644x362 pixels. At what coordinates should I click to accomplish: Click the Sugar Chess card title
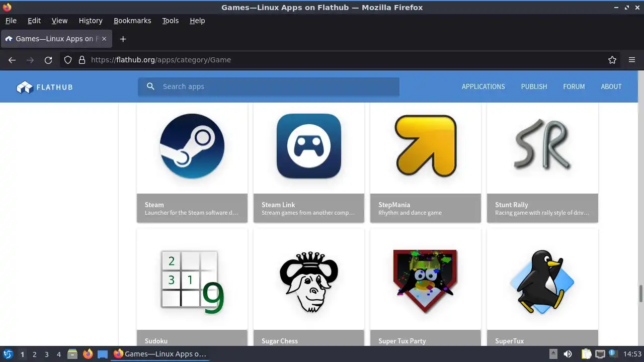[x=279, y=341]
